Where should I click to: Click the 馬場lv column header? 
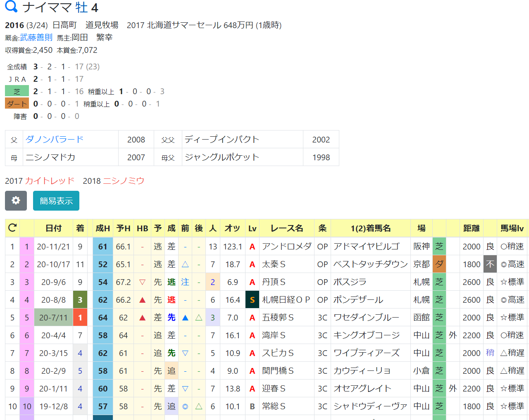pos(512,228)
